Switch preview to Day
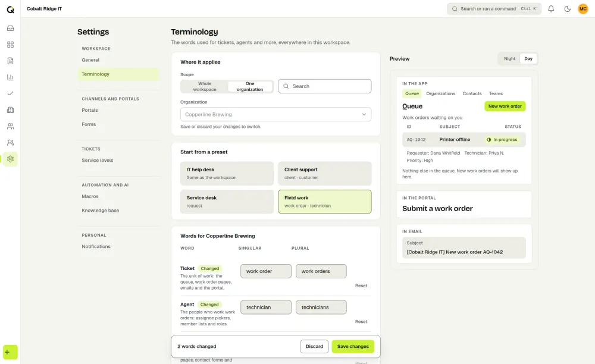 point(528,59)
